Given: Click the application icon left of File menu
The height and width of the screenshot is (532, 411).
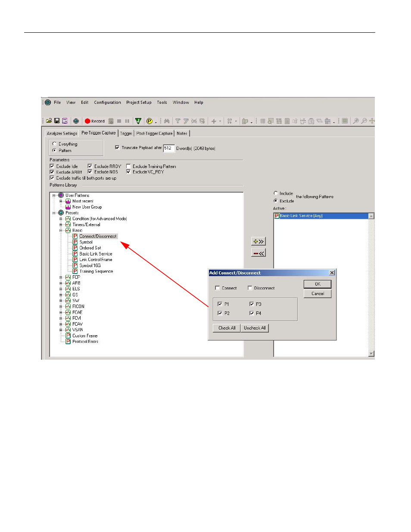Looking at the screenshot, I should pyautogui.click(x=48, y=103).
